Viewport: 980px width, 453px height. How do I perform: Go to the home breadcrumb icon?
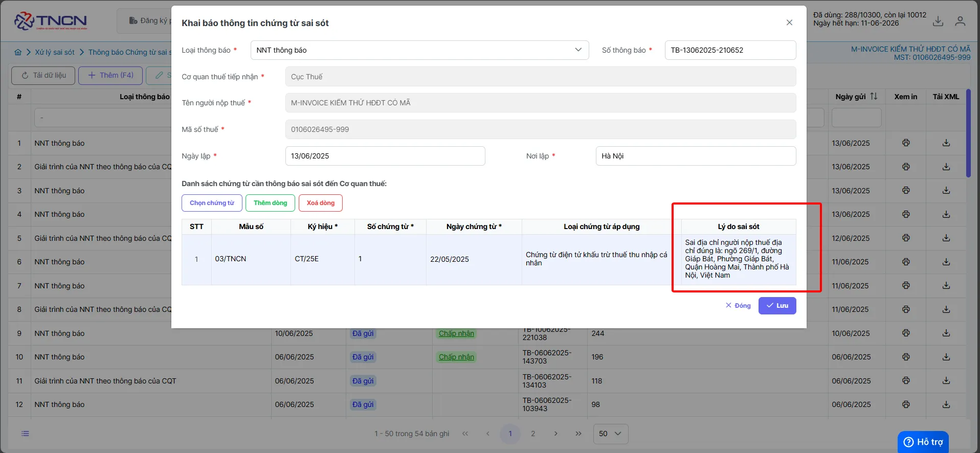click(x=18, y=52)
